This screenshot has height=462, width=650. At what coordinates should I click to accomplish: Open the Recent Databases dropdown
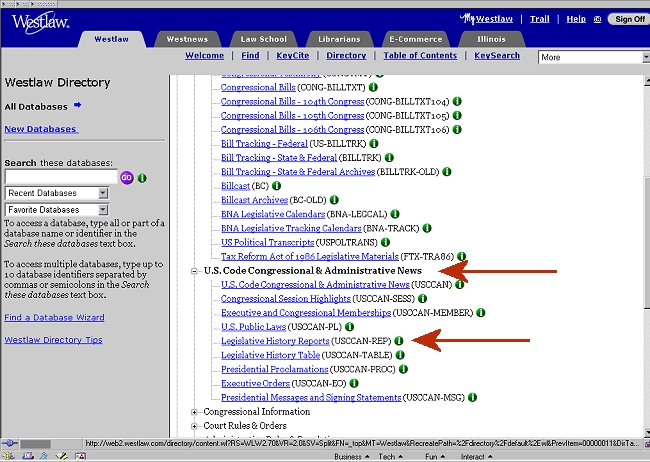(57, 193)
